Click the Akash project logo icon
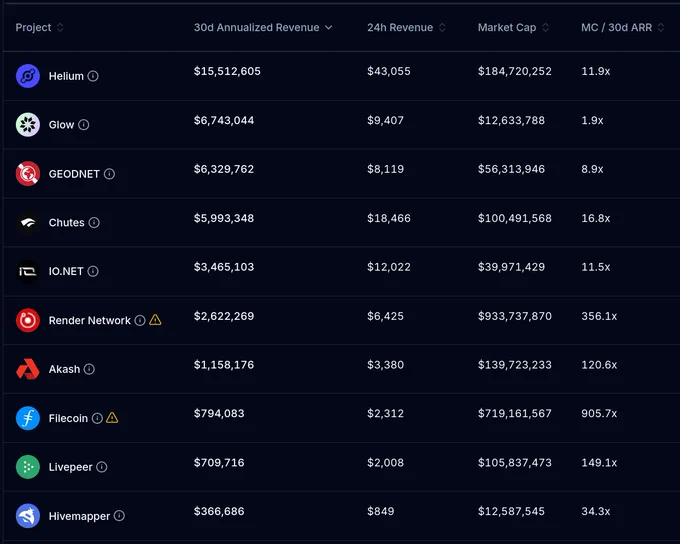Viewport: 680px width, 544px height. [x=28, y=369]
